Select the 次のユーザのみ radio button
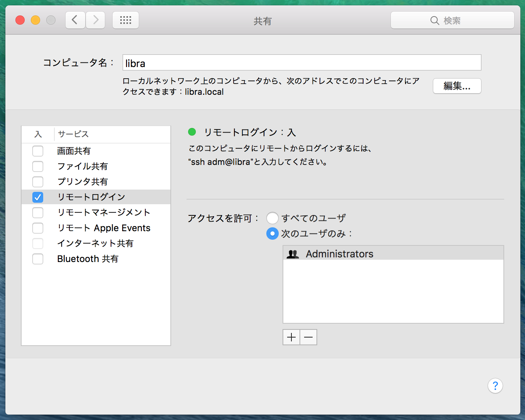Image resolution: width=525 pixels, height=420 pixels. (273, 234)
